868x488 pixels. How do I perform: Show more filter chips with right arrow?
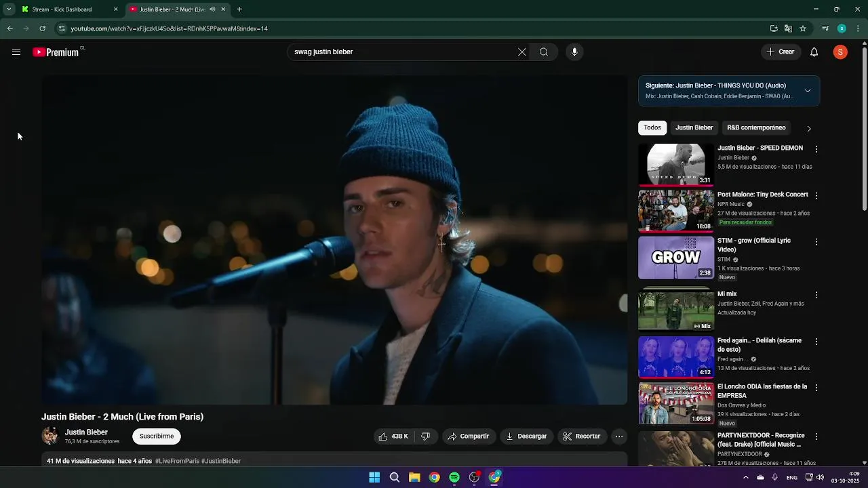[808, 128]
